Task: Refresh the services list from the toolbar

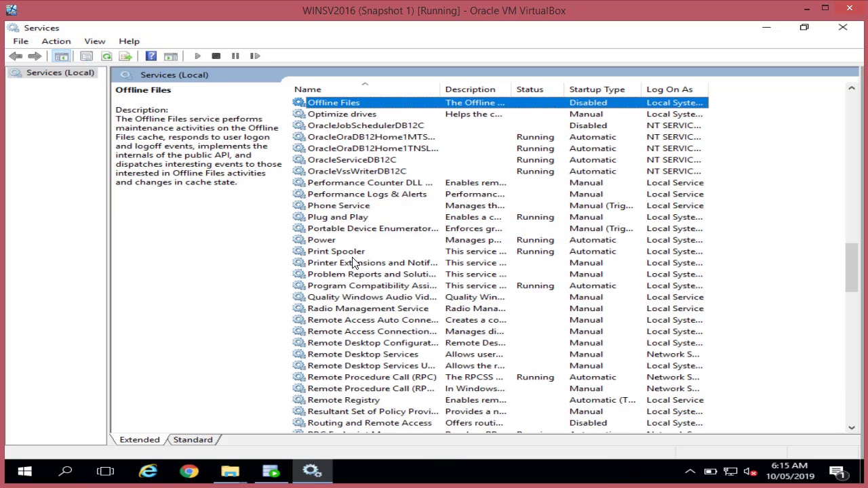Action: coord(106,56)
